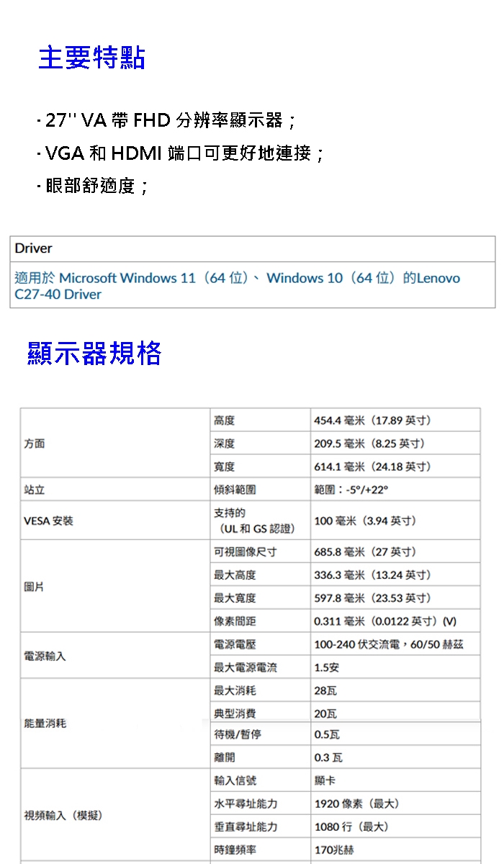Click the Driver table header cell
Viewport: 504px width, 864px height.
coord(34,248)
